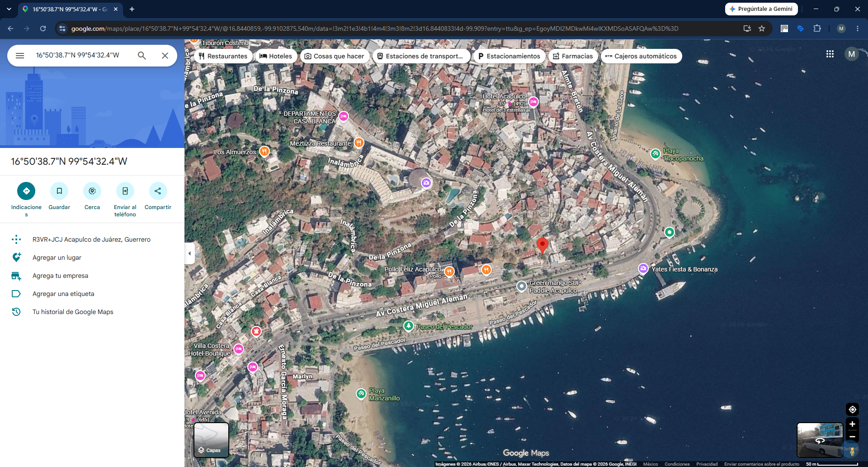The height and width of the screenshot is (467, 868).
Task: Open the Google account avatar M
Action: [x=852, y=54]
